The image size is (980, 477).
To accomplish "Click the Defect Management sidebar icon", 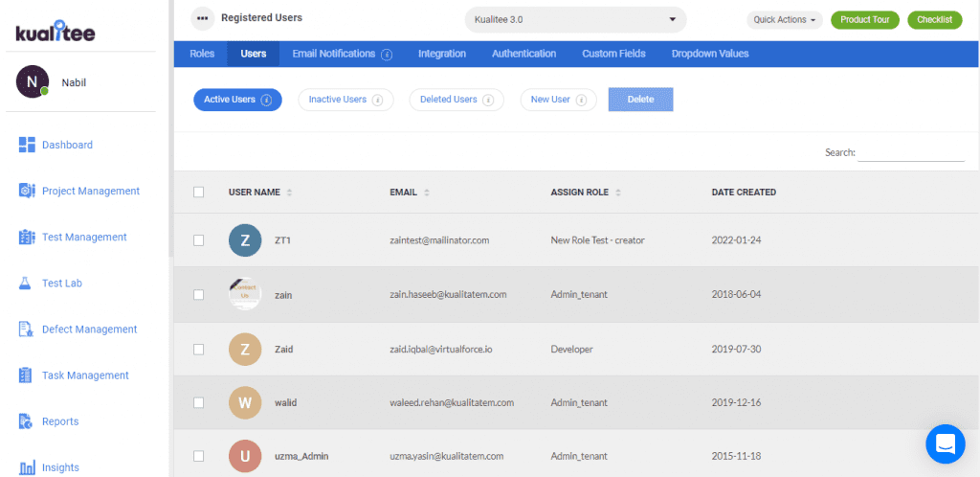I will click(27, 329).
